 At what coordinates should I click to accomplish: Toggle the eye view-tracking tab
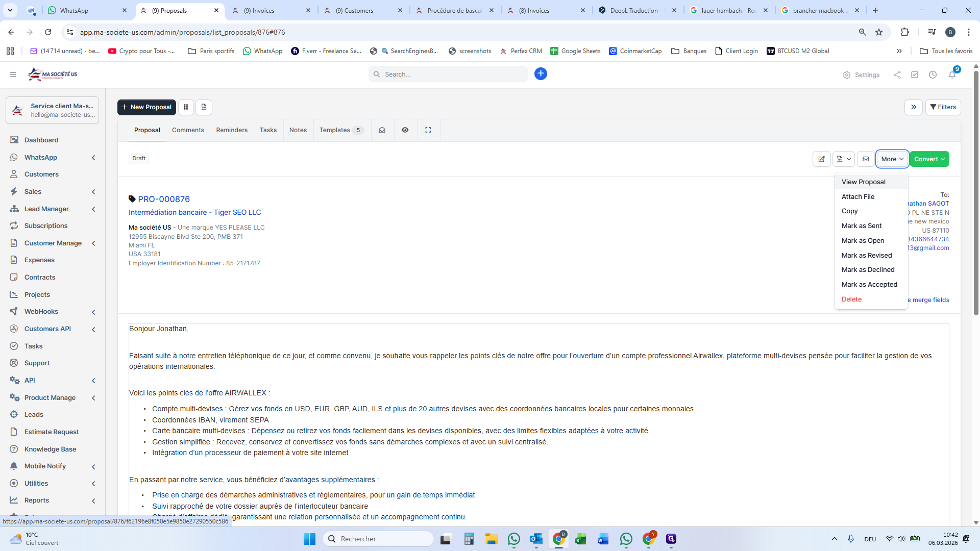point(405,130)
